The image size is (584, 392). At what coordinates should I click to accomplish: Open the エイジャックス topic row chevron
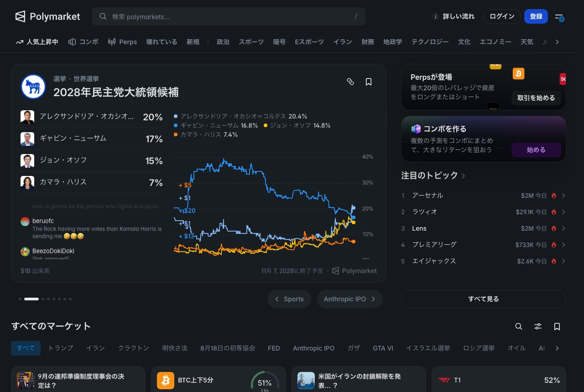[x=563, y=261]
